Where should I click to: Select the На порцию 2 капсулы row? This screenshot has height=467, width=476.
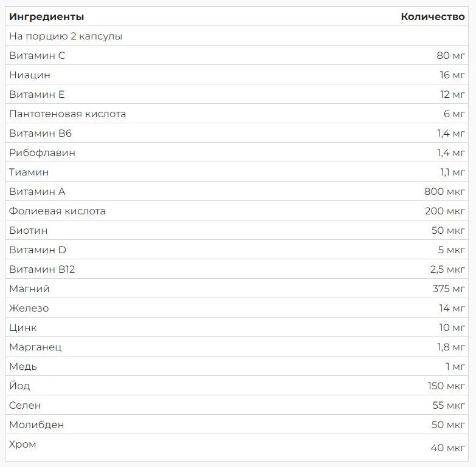66,36
